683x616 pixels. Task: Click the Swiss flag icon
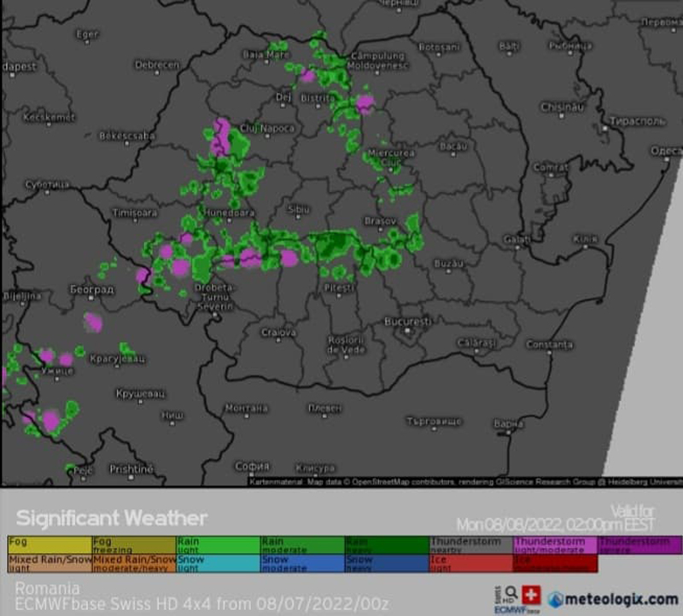click(x=533, y=594)
